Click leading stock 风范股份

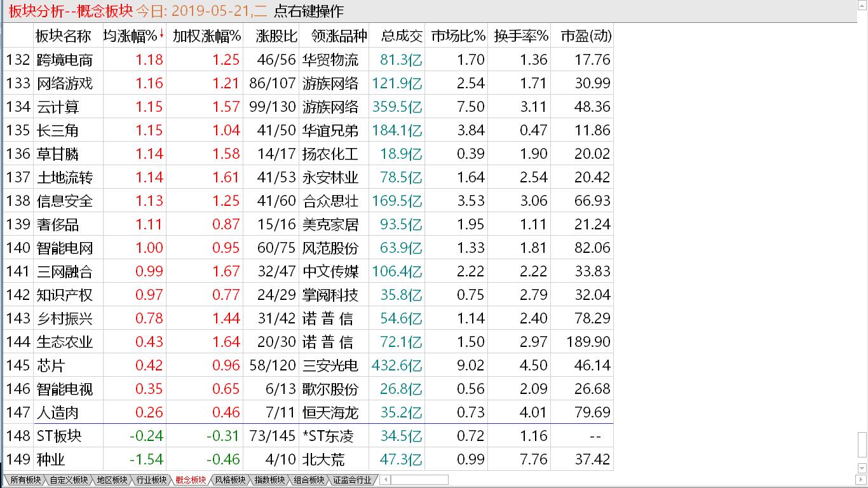(330, 248)
